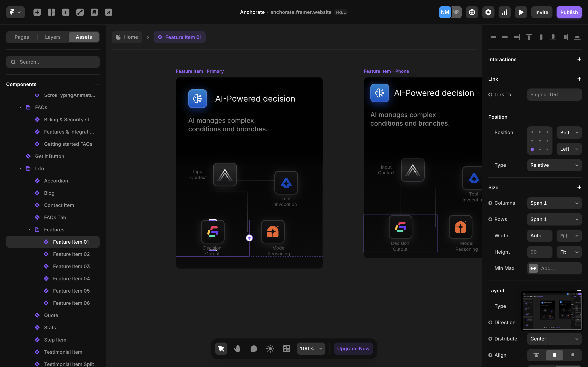Click the Upgrade Now button
The height and width of the screenshot is (367, 588).
[353, 349]
